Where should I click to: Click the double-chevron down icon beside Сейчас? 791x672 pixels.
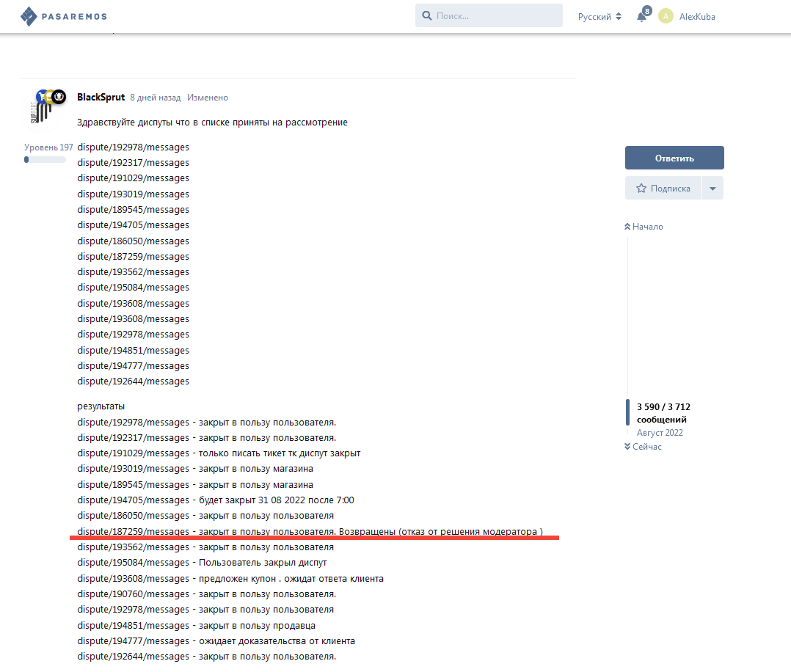[x=627, y=447]
